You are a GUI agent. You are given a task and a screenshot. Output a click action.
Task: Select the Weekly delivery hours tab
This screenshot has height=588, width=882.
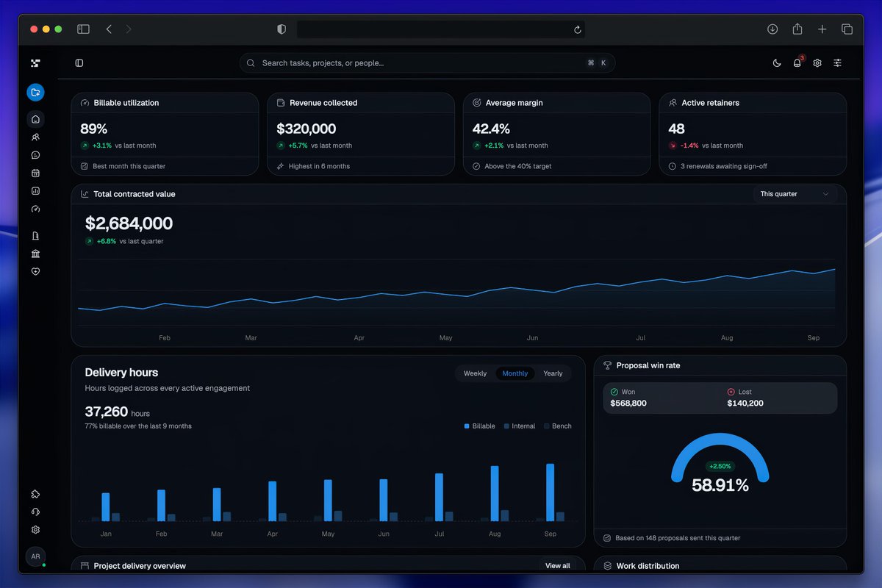point(475,373)
